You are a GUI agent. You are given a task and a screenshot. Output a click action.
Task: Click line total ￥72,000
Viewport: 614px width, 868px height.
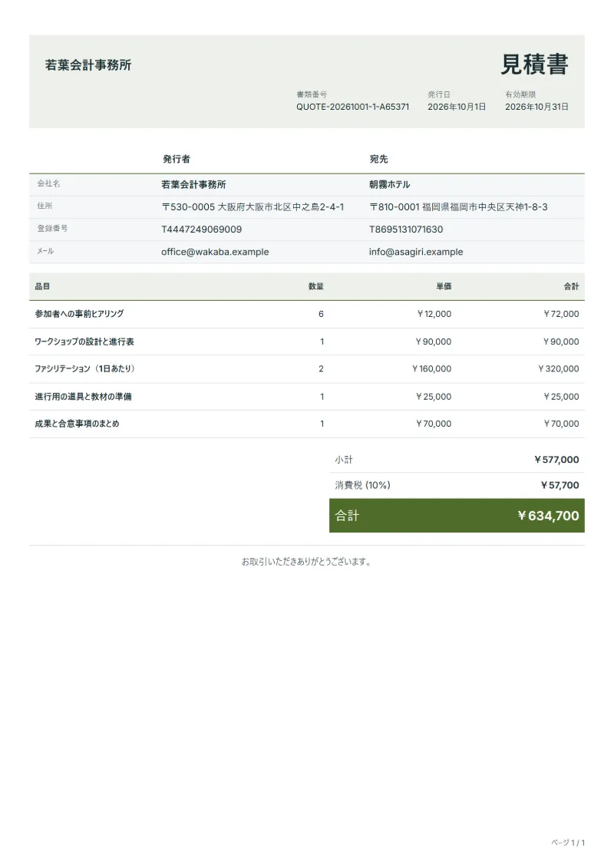561,314
